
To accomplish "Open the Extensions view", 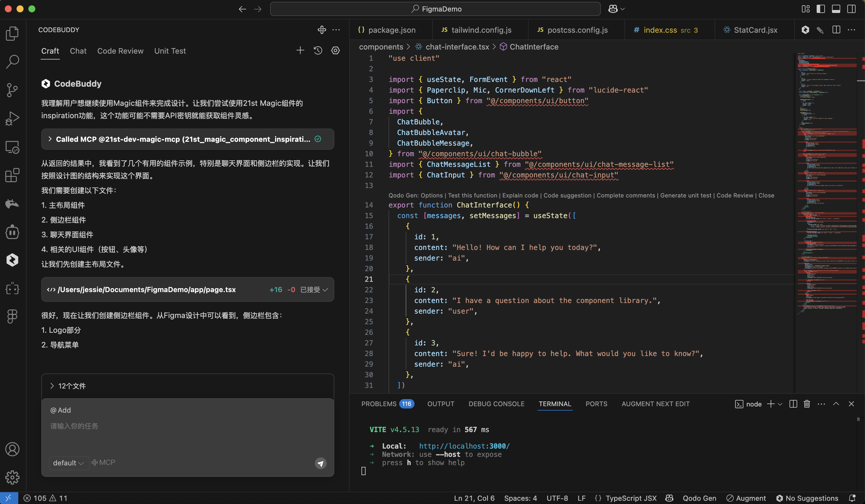I will click(12, 175).
